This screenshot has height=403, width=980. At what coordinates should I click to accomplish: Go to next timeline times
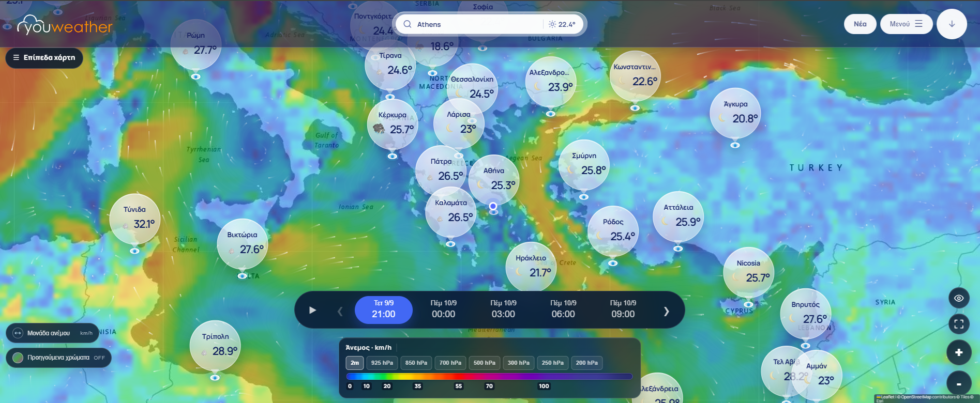point(666,311)
